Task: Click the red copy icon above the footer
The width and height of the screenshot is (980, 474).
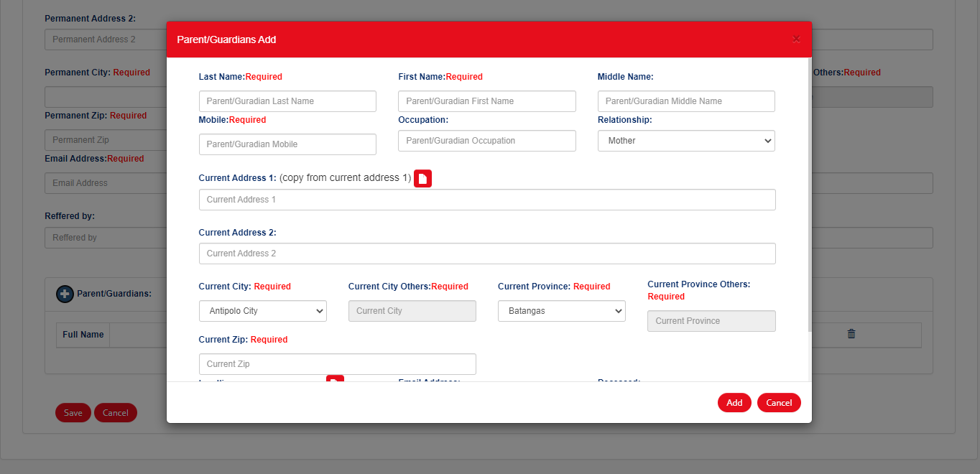Action: pos(335,378)
